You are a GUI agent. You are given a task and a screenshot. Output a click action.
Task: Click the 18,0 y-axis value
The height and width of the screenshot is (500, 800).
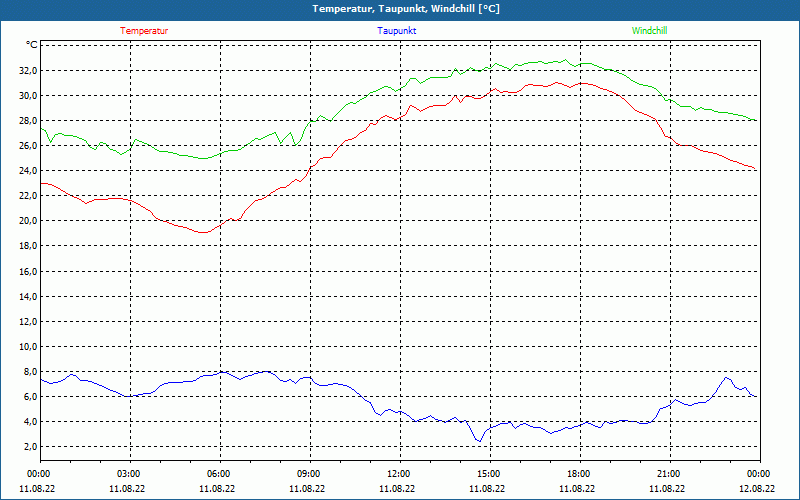pos(28,245)
